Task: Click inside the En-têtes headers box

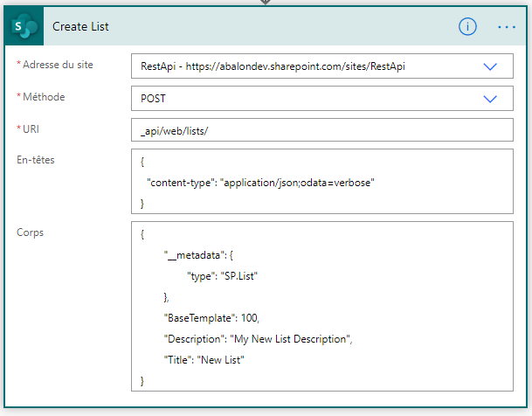Action: pyautogui.click(x=322, y=181)
